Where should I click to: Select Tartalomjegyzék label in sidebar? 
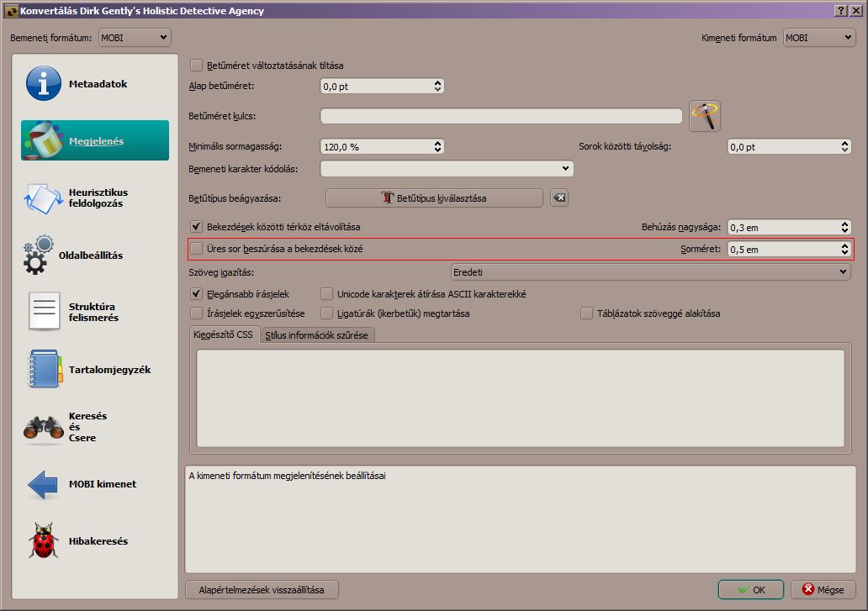pos(109,370)
